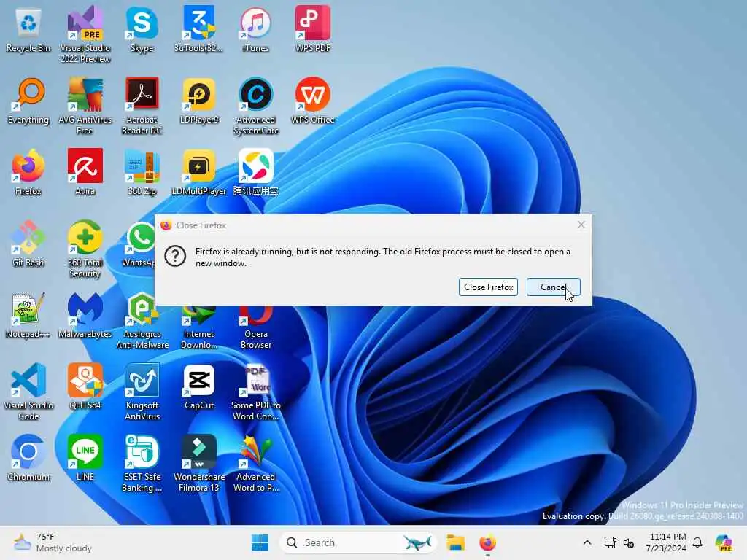The width and height of the screenshot is (747, 560).
Task: Open File Explorer from the taskbar
Action: point(455,542)
